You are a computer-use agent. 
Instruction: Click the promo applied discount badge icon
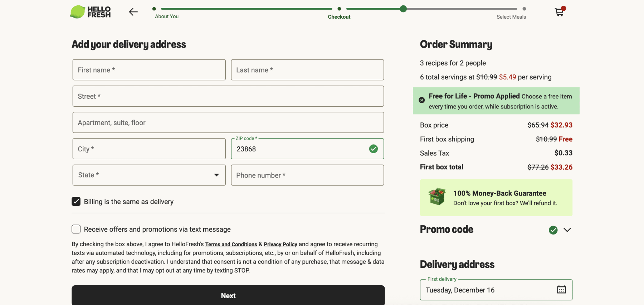coord(422,100)
